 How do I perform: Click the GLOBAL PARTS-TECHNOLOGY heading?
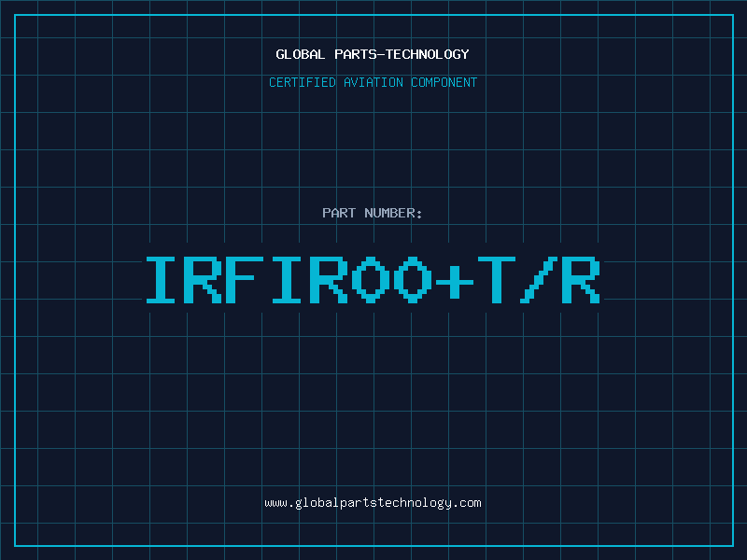tap(373, 54)
